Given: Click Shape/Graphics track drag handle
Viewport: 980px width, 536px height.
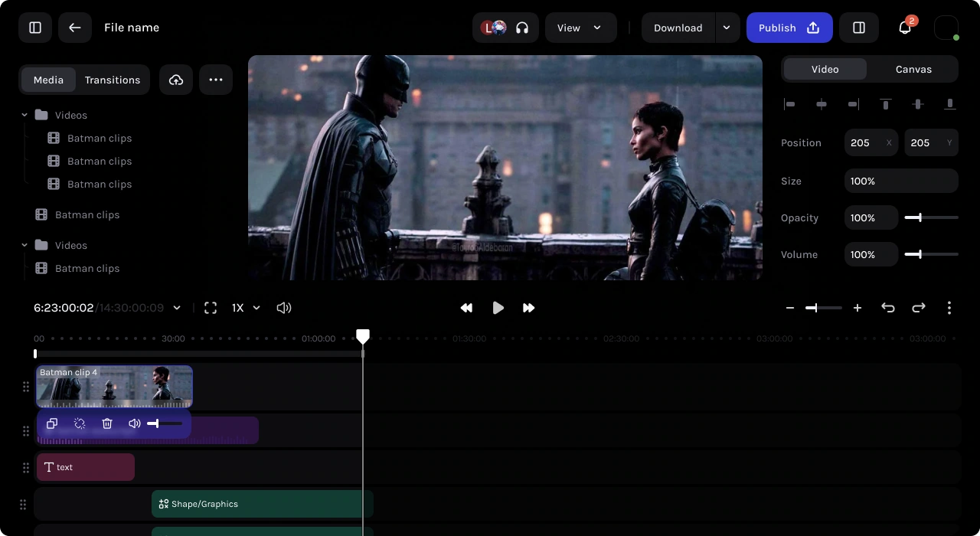Looking at the screenshot, I should 23,504.
